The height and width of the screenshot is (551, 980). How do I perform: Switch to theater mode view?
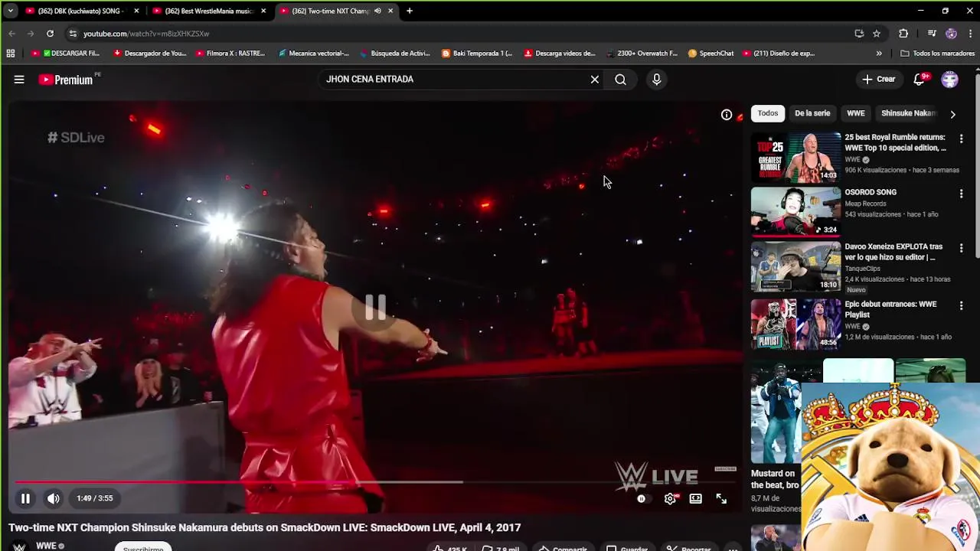tap(695, 499)
